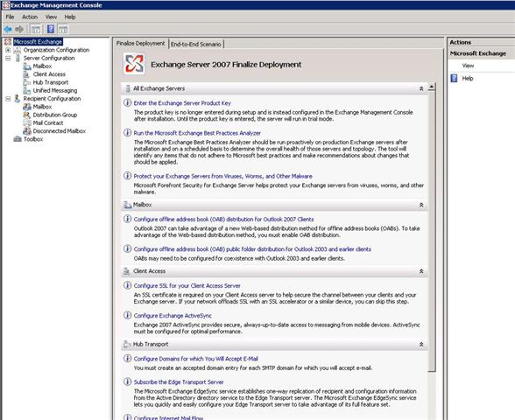This screenshot has height=420, width=515.
Task: Select Toolbox label in navigation tree
Action: click(33, 139)
